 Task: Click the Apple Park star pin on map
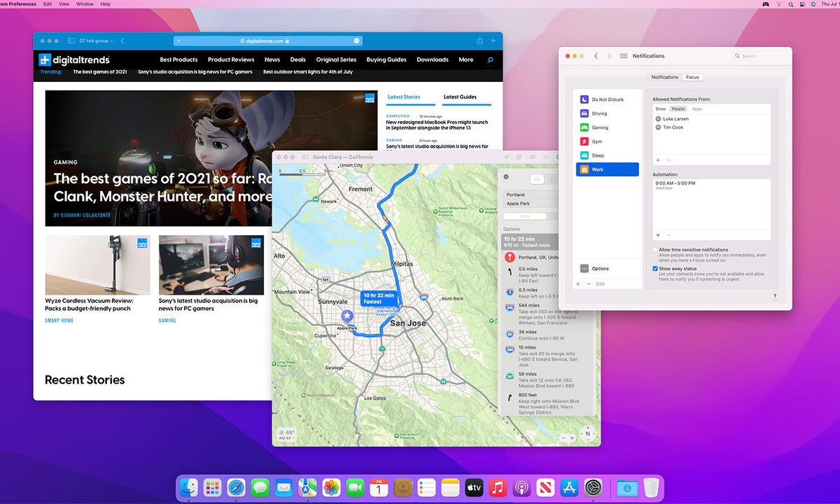click(x=346, y=316)
